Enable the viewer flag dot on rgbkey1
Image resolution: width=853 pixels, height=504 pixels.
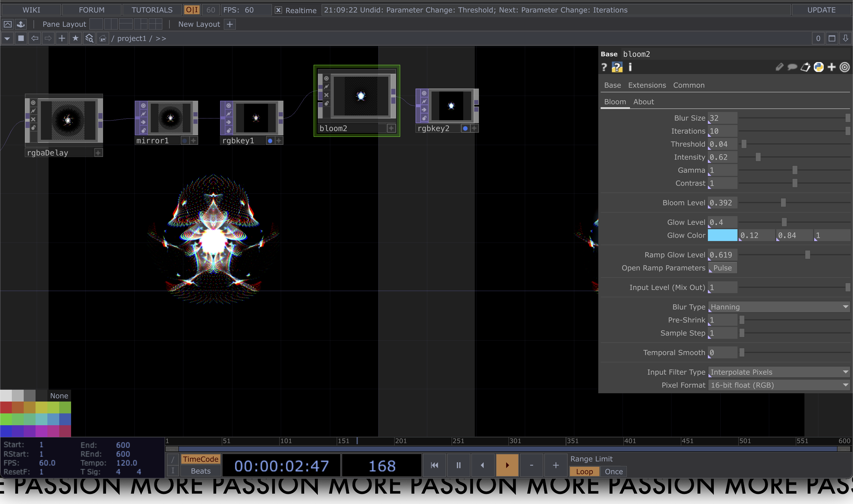pyautogui.click(x=270, y=141)
